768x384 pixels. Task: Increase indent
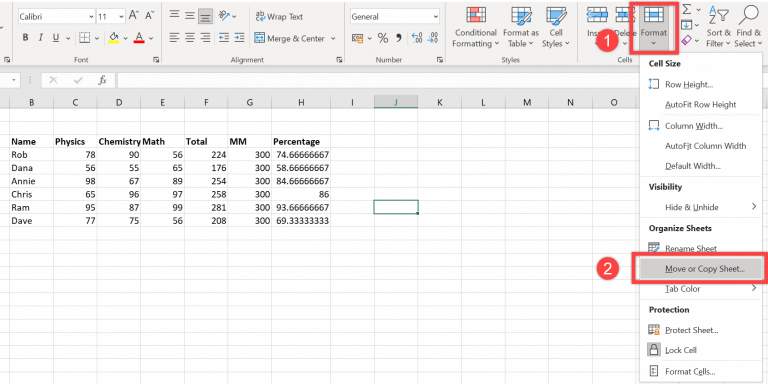click(x=239, y=38)
